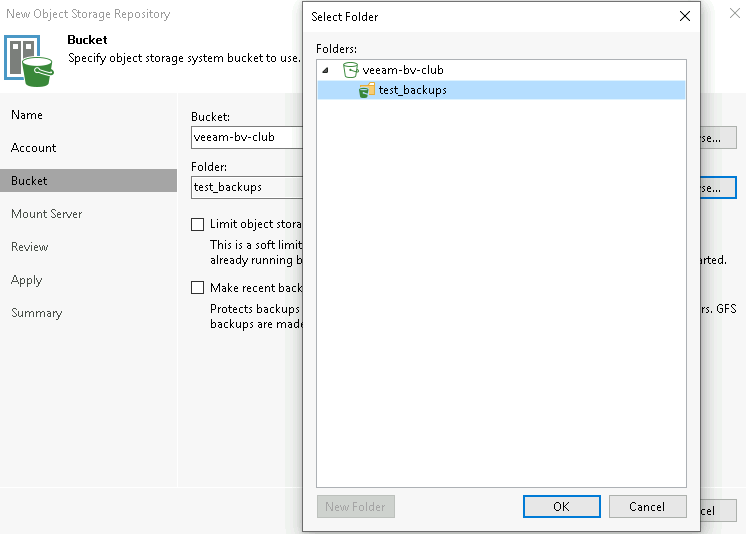
Task: Click the object storage bucket wizard icon
Action: [x=29, y=61]
